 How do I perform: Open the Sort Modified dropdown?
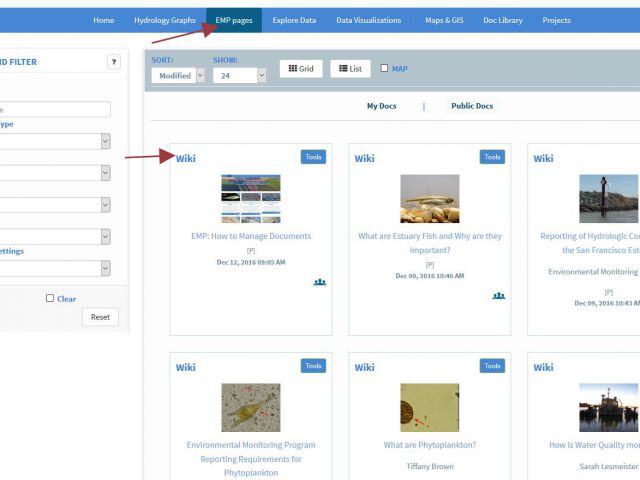click(x=178, y=76)
